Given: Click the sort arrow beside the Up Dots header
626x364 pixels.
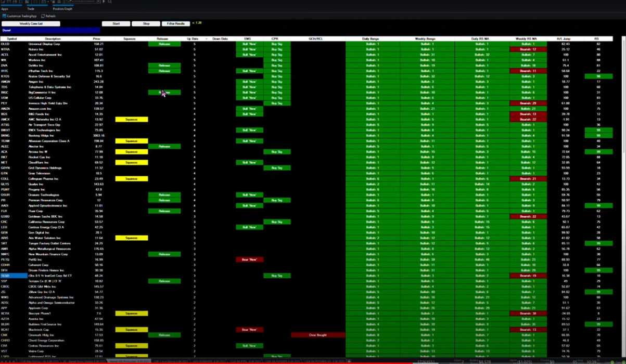Looking at the screenshot, I should 206,38.
